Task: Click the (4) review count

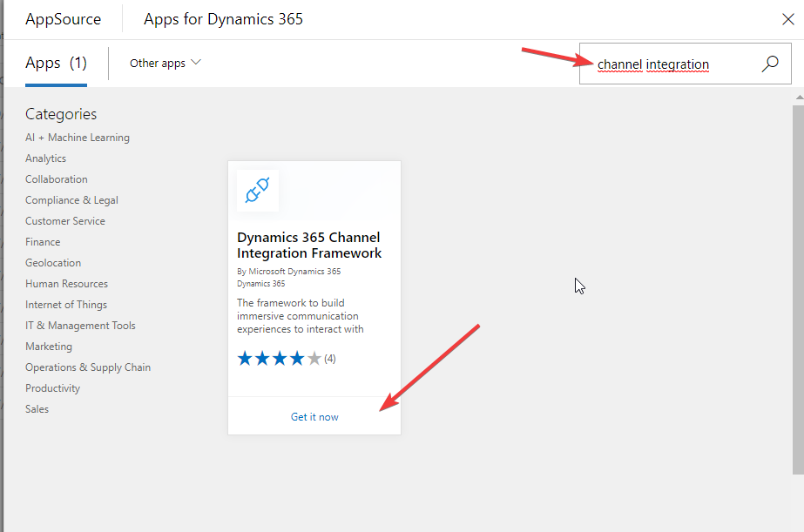Action: click(330, 359)
